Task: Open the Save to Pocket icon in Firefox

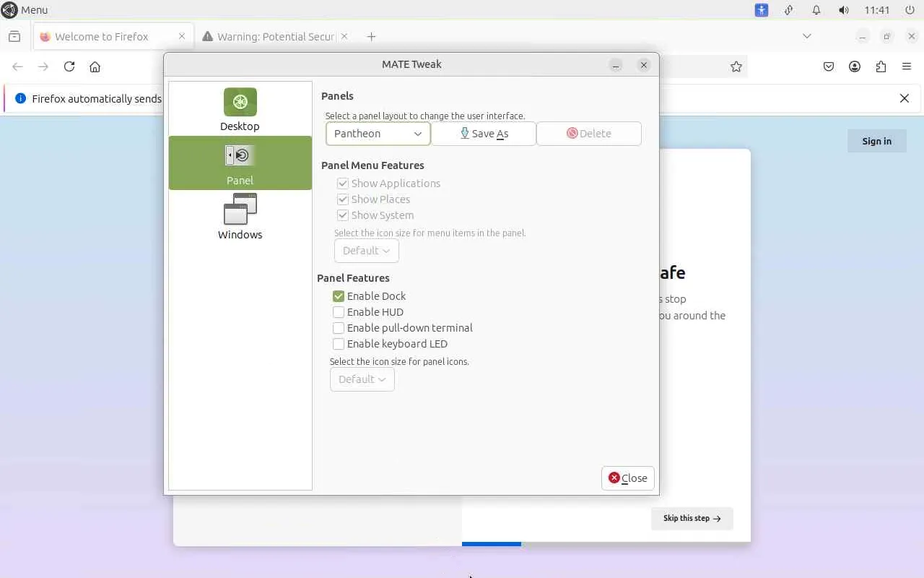Action: tap(829, 66)
